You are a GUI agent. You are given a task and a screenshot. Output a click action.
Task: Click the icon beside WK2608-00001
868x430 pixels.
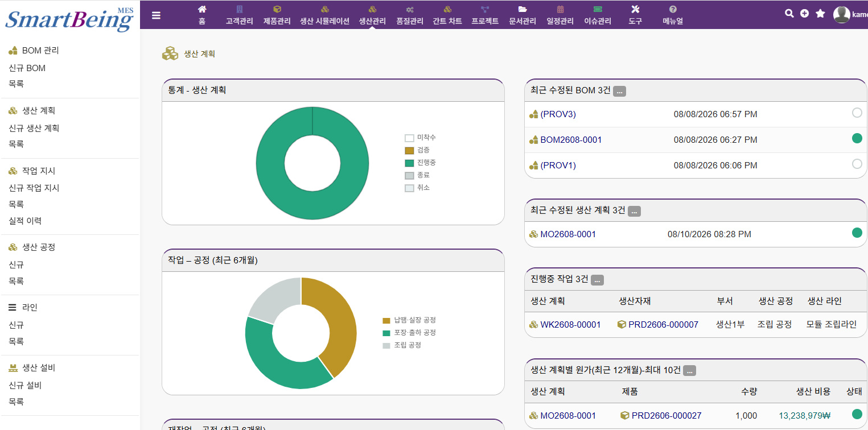[534, 325]
